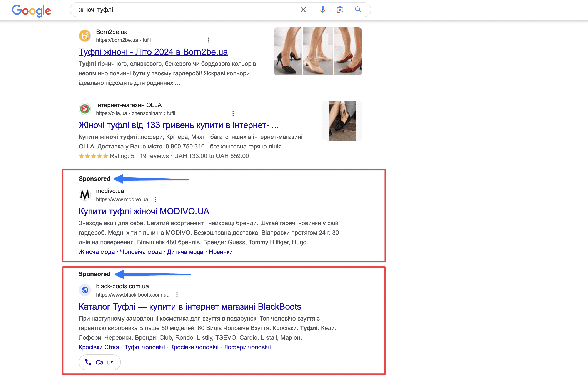Open 'Жіночі туфлі від 133 гривень' link
The height and width of the screenshot is (378, 588).
tap(179, 125)
